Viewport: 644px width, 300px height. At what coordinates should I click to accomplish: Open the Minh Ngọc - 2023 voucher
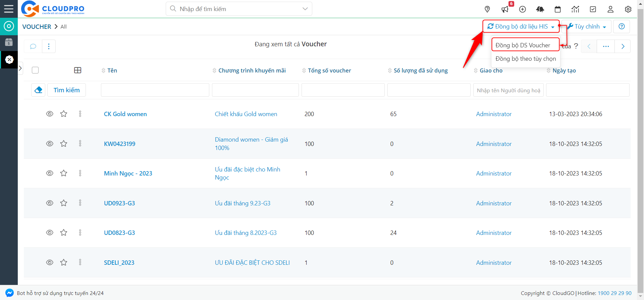pyautogui.click(x=128, y=173)
